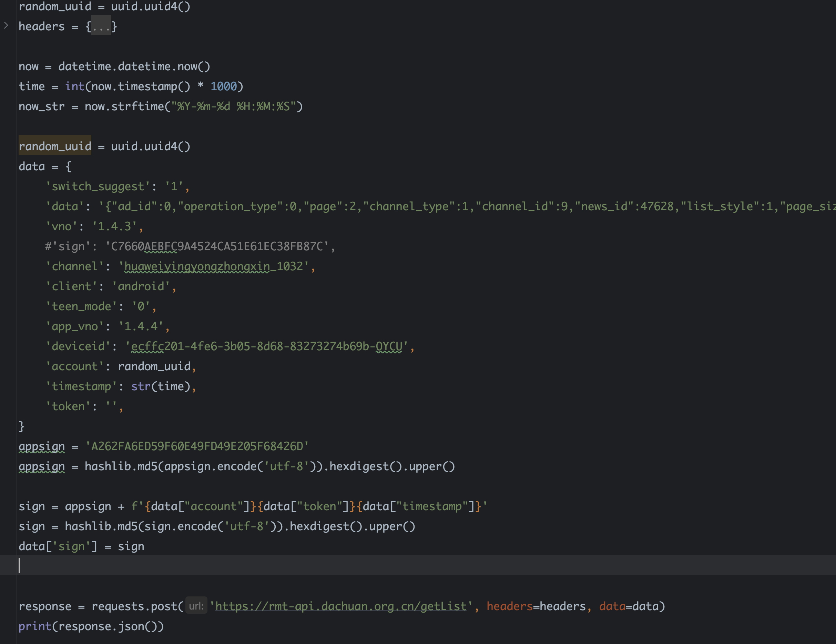The width and height of the screenshot is (836, 644).
Task: Click the highlighted random_uuid variable
Action: click(55, 146)
